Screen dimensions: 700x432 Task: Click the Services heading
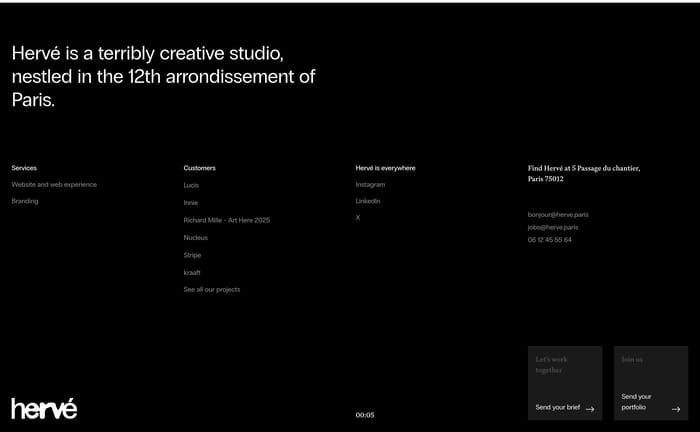24,168
